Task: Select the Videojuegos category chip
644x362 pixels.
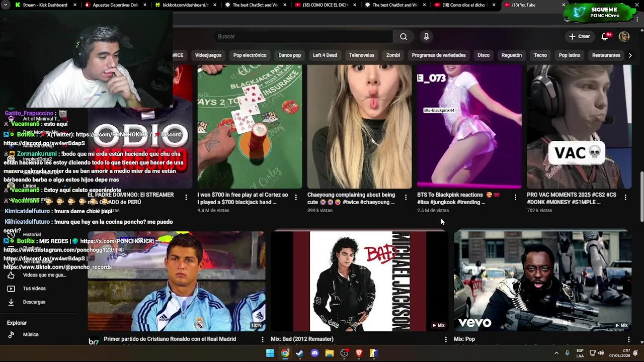Action: [x=208, y=55]
